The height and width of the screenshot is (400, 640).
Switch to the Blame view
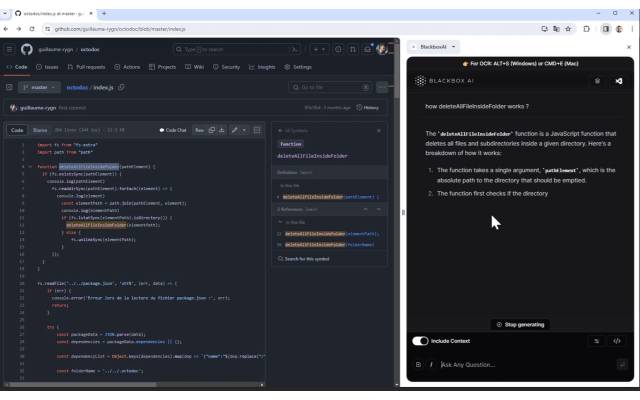[40, 130]
